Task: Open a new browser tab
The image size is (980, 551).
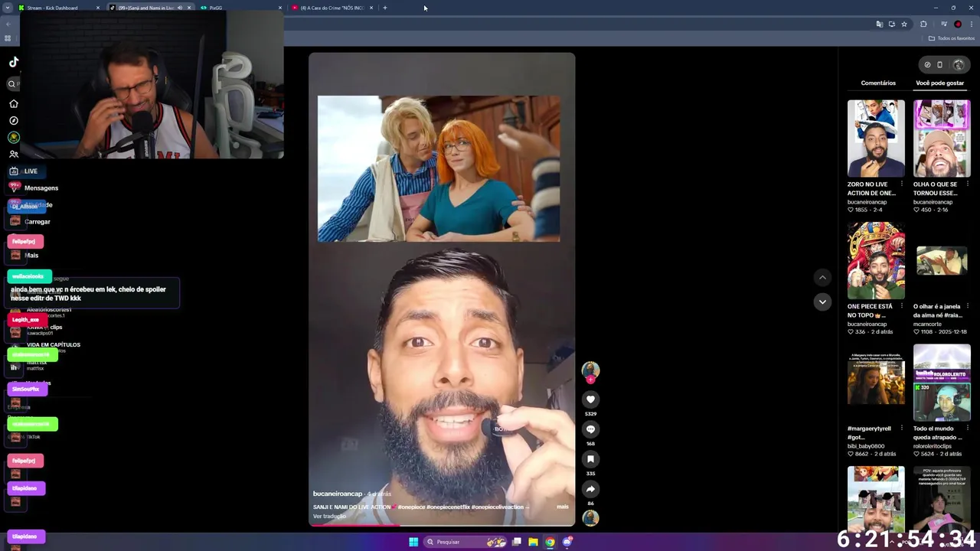Action: click(385, 8)
